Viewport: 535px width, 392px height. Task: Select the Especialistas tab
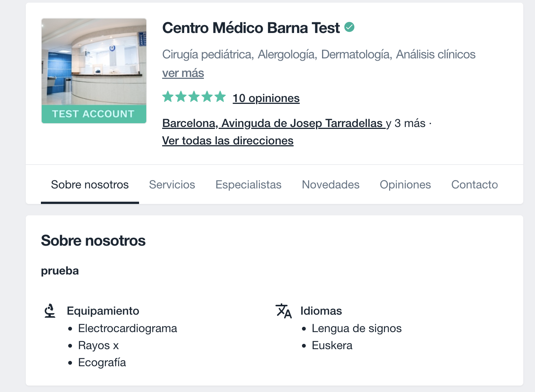coord(248,185)
